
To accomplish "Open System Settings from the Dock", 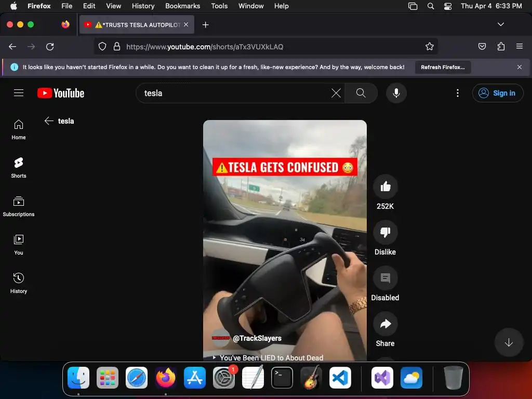I will click(223, 378).
